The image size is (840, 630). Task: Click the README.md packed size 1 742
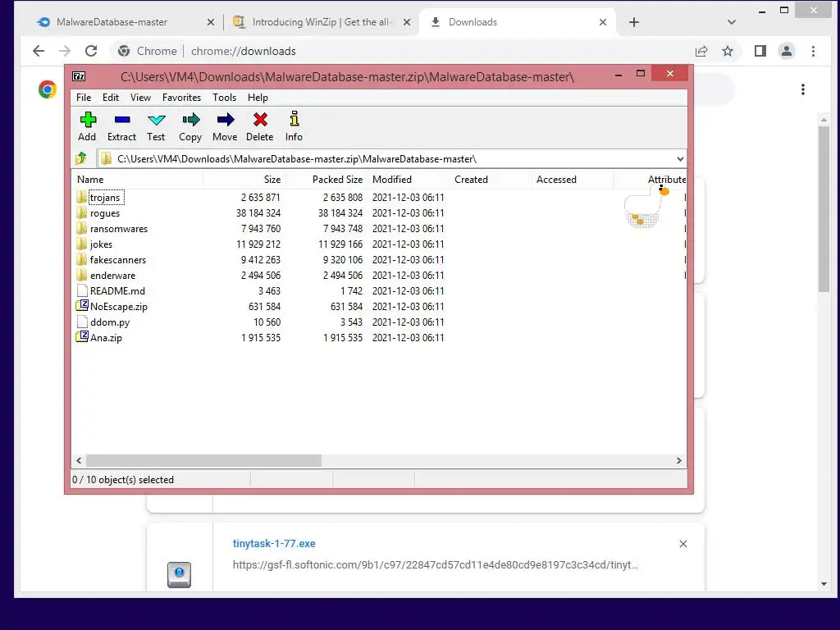point(351,291)
